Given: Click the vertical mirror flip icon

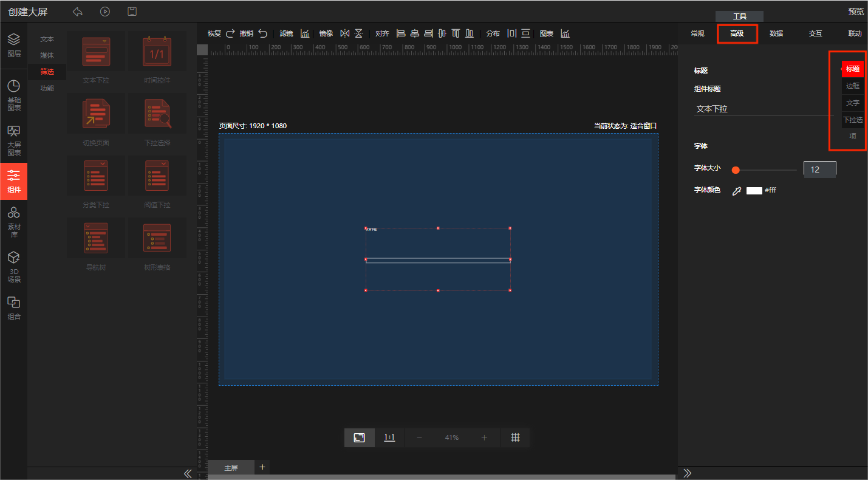Looking at the screenshot, I should (x=358, y=33).
